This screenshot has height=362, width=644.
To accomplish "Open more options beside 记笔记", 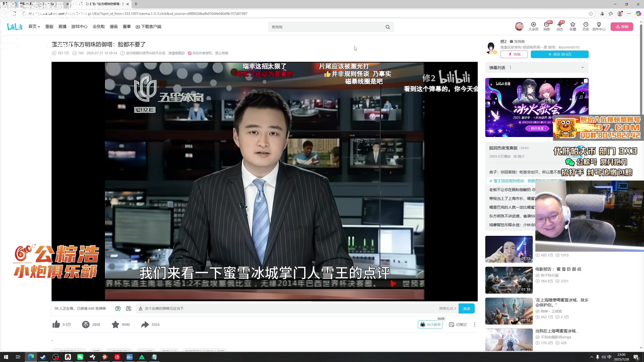I will (x=475, y=325).
